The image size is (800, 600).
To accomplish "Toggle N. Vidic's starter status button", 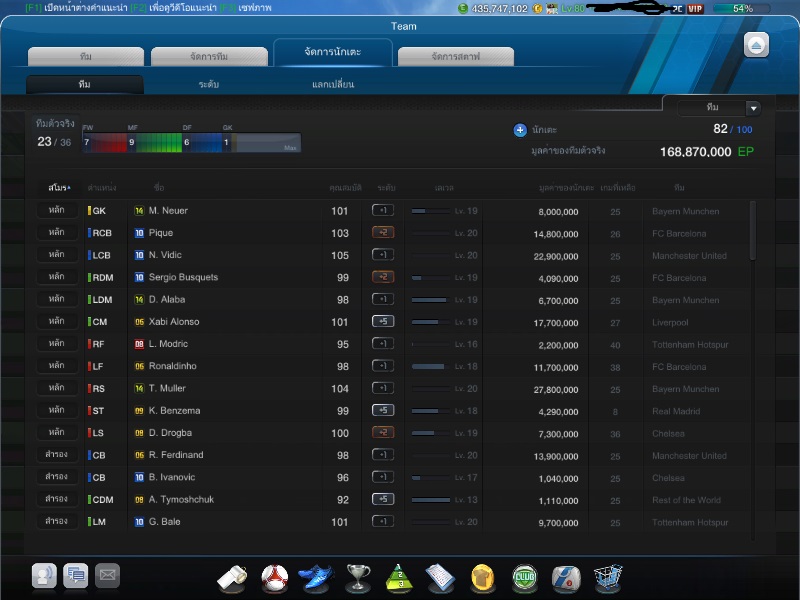I will coord(57,255).
